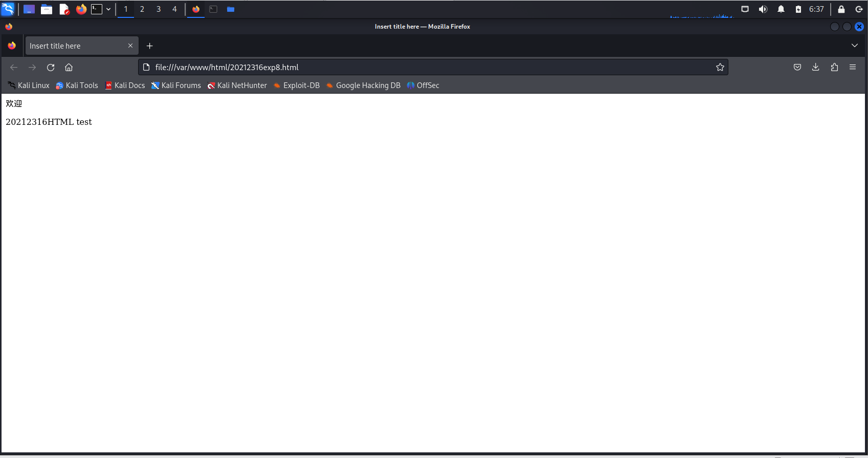Open a new tab with the plus button

pyautogui.click(x=149, y=46)
